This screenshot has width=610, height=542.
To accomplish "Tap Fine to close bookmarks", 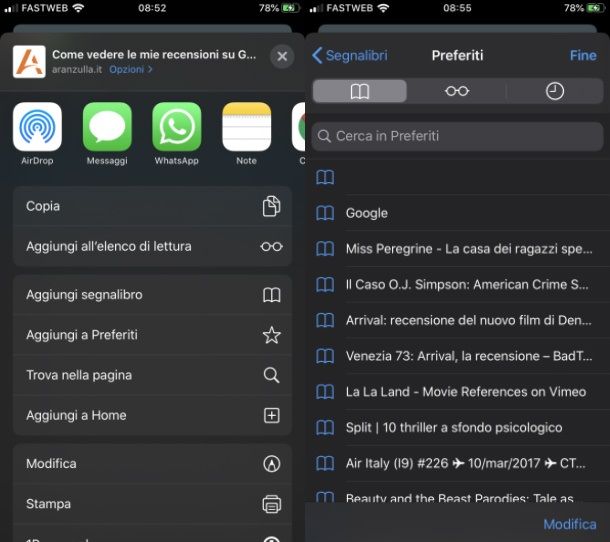I will tap(583, 55).
